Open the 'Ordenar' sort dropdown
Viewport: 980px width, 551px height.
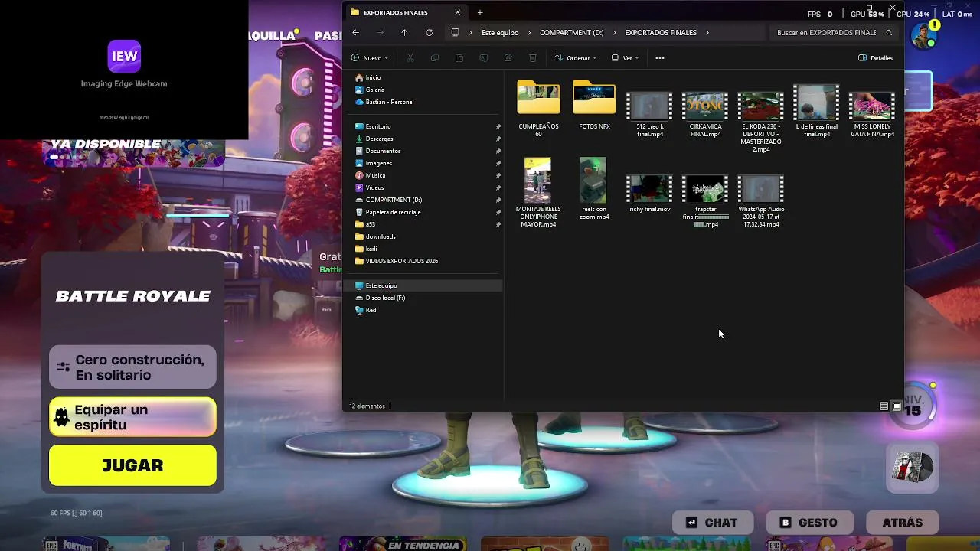[575, 58]
